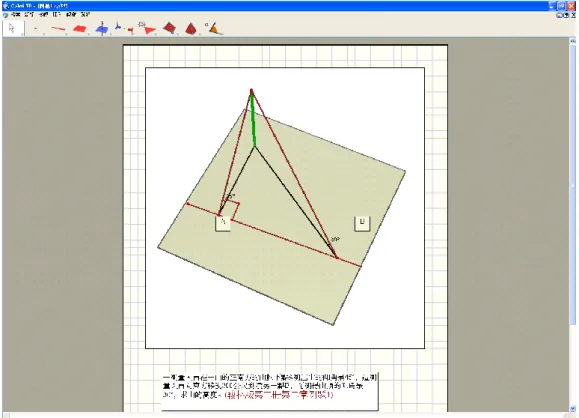Click the document icon in the menu bar

(x=5, y=15)
